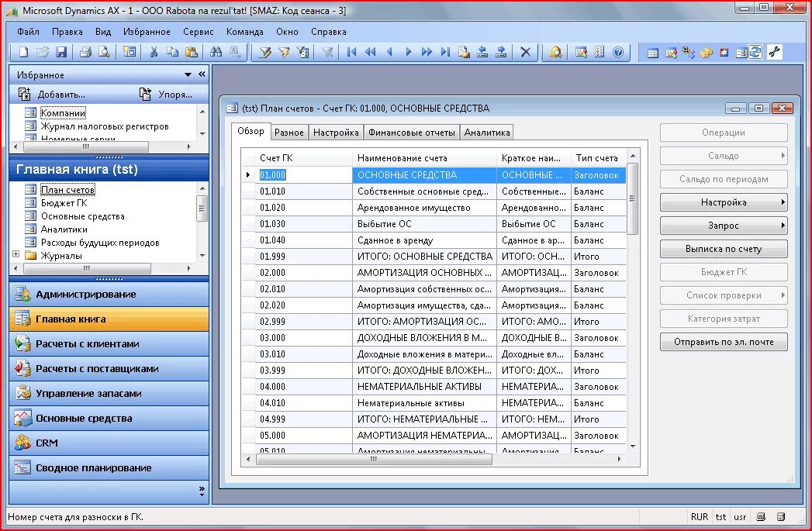
Task: Apply filter by field funnel icon
Action: tap(265, 52)
